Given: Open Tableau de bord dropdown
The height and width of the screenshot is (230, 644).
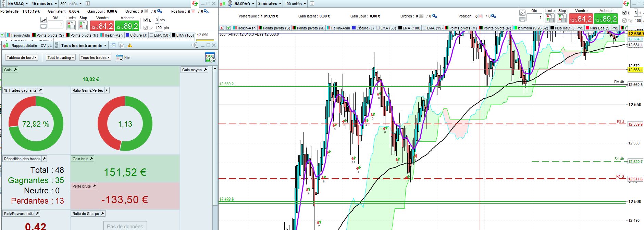Looking at the screenshot, I should (22, 57).
